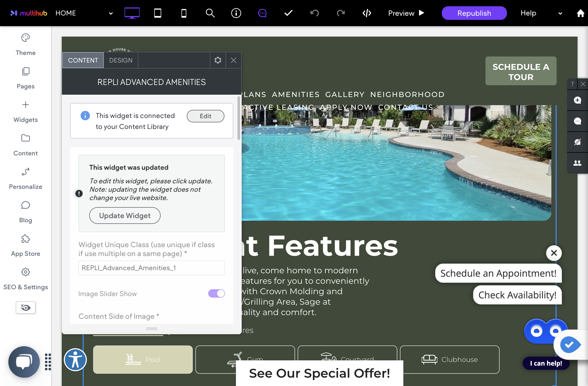Switch to mobile phone view

coord(184,13)
